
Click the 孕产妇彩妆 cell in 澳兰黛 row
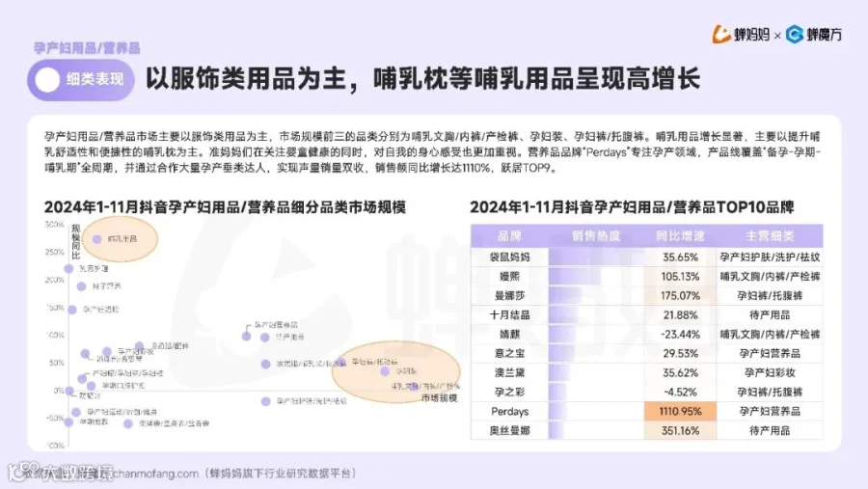click(x=770, y=372)
